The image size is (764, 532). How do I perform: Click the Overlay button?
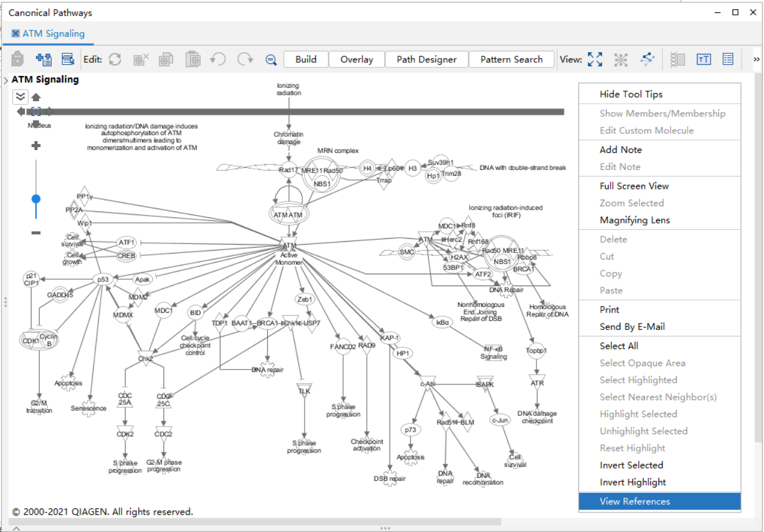(x=357, y=59)
